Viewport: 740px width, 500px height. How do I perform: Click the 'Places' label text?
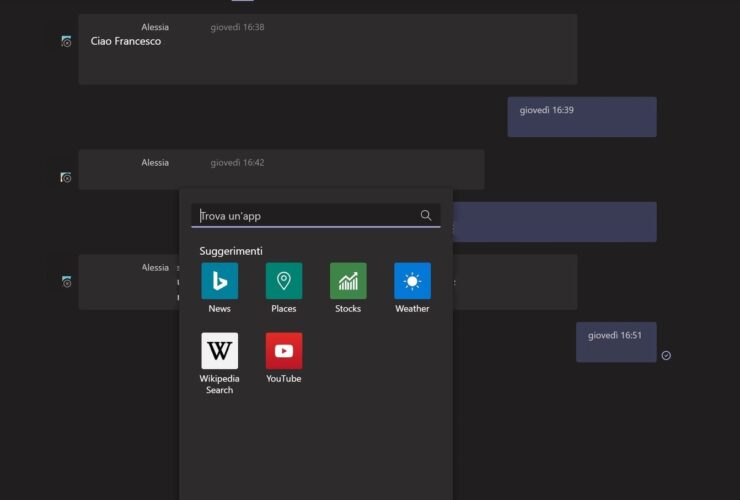click(284, 308)
